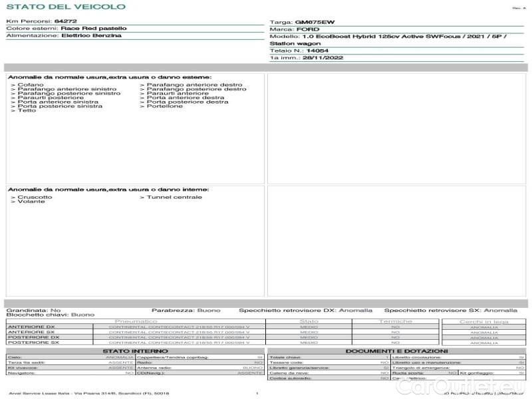Click the Portellone anomaly entry
Screen dimensions: 532x399
pos(164,106)
